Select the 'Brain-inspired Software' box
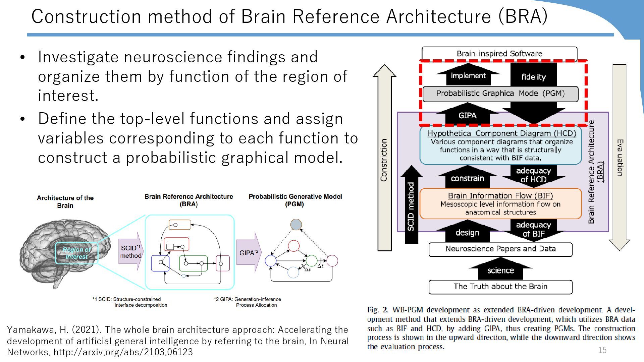This screenshot has height=362, width=644. click(x=499, y=54)
